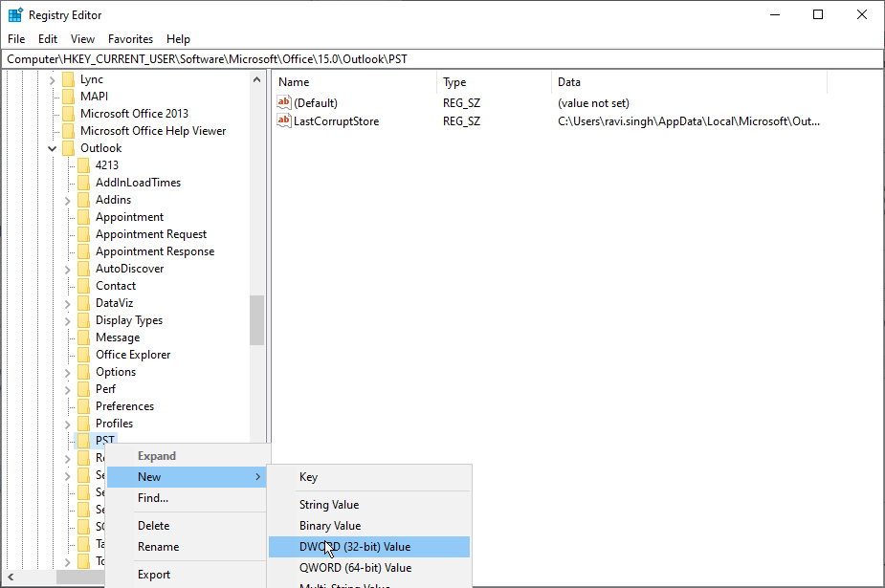885x588 pixels.
Task: Click the Lync folder icon
Action: [x=68, y=79]
